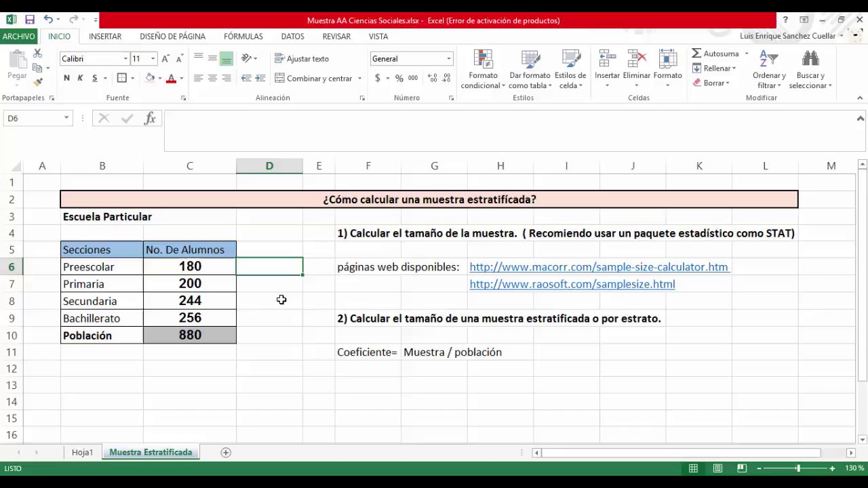
Task: Click Luis Enrique Sanchez Cuellar account
Action: [787, 36]
